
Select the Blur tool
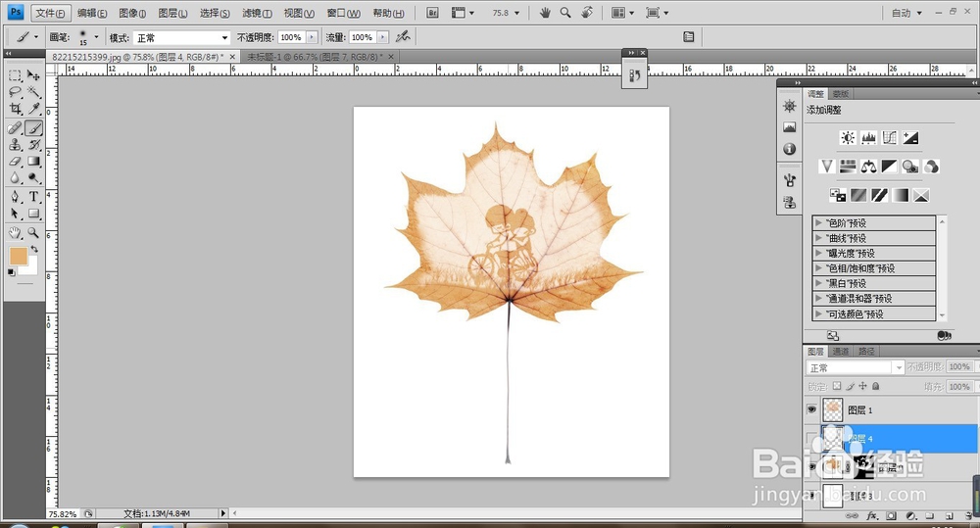coord(15,178)
